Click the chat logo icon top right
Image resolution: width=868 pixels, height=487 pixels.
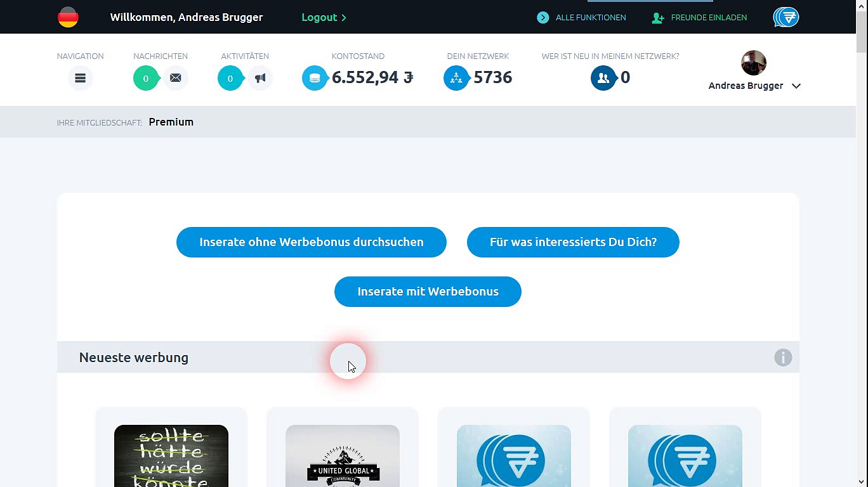(x=786, y=17)
